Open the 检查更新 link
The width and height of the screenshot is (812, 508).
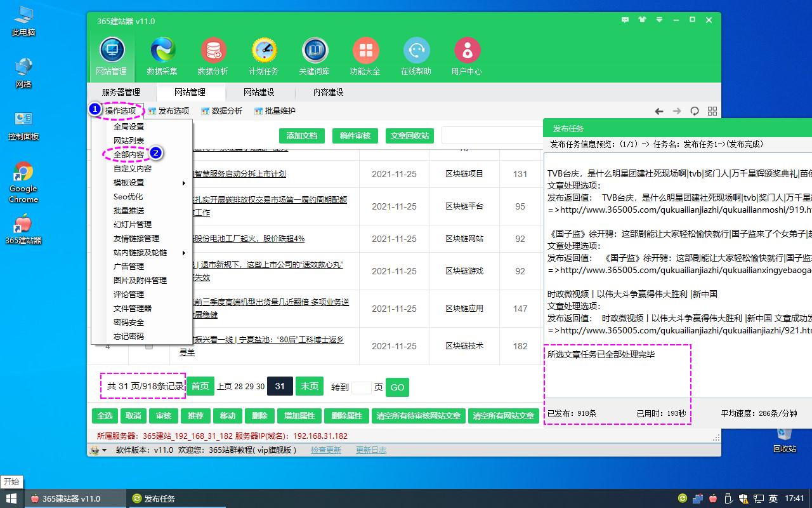[325, 450]
